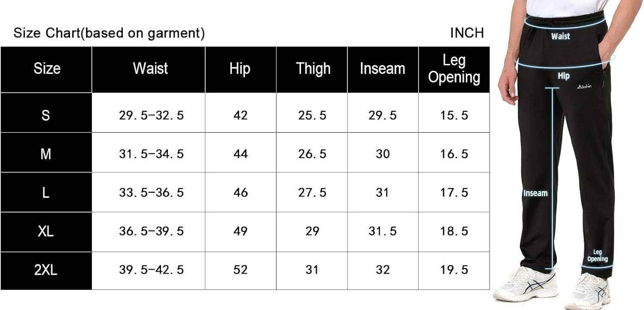Click the Thigh column header
The image size is (644, 310).
[x=313, y=69]
